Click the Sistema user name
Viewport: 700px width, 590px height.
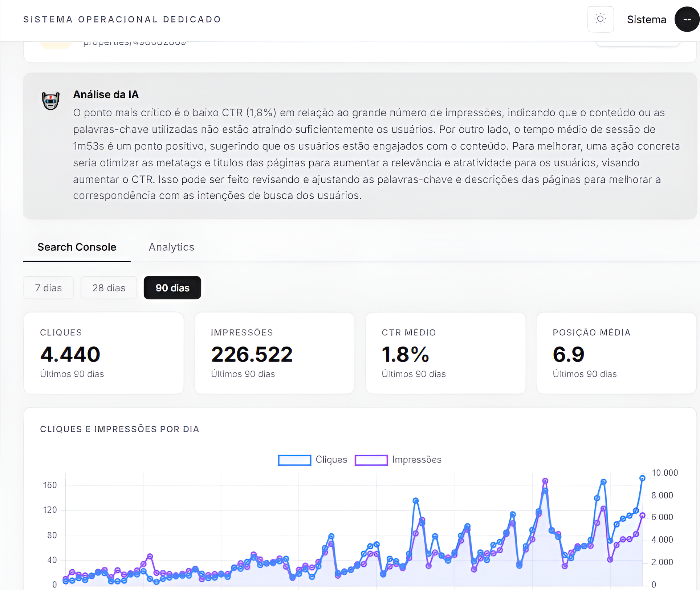coord(646,20)
